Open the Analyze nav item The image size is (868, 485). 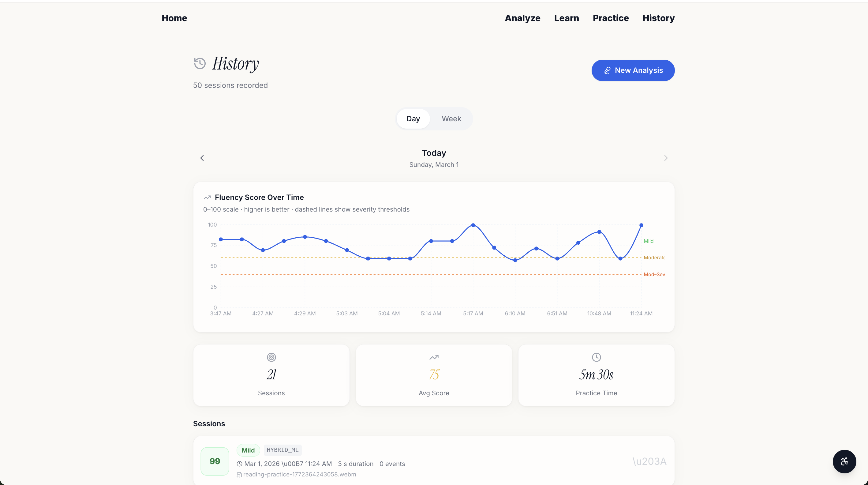[522, 18]
